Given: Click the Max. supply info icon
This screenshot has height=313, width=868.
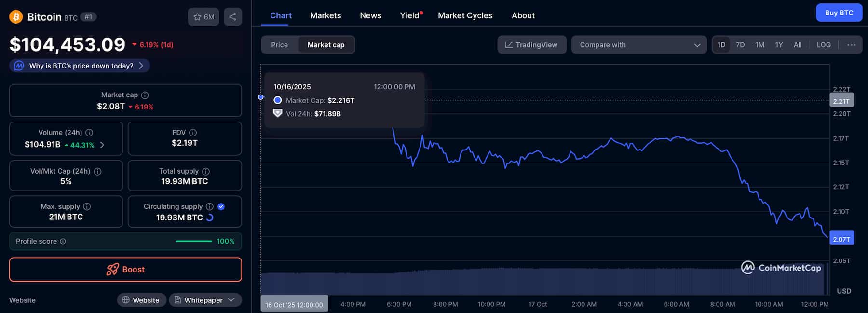Looking at the screenshot, I should pos(87,206).
